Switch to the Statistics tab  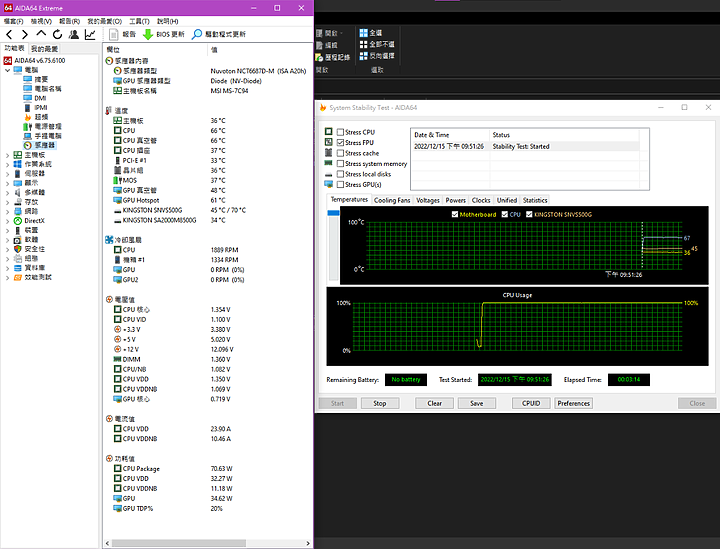[535, 200]
